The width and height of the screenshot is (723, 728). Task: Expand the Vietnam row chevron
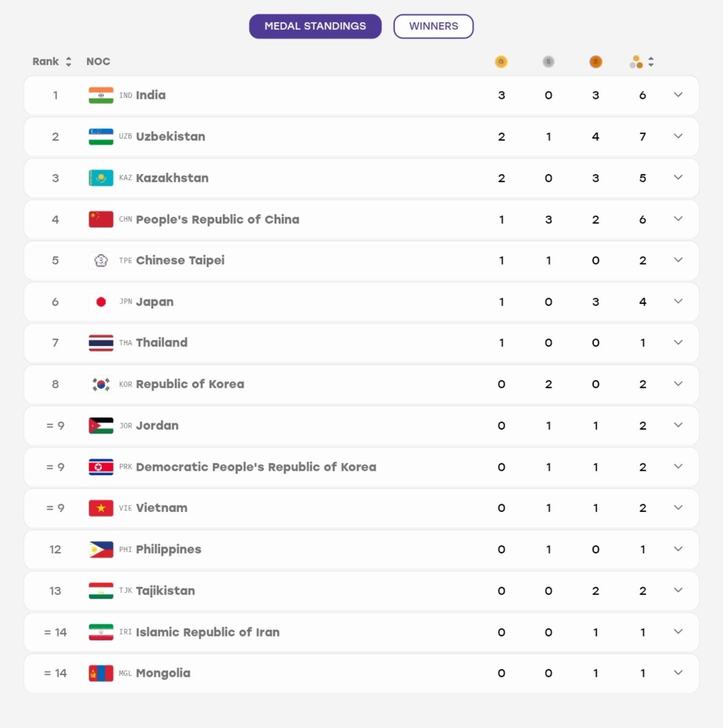[x=678, y=507]
